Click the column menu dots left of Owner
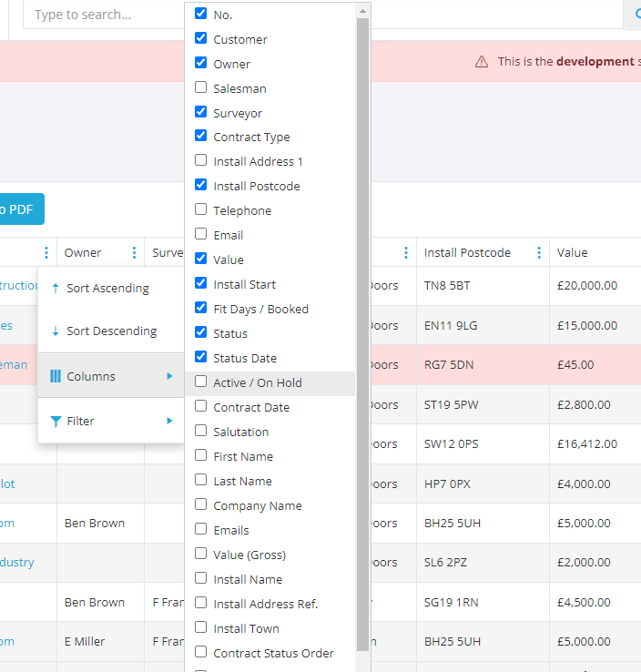The image size is (641, 672). coord(46,253)
